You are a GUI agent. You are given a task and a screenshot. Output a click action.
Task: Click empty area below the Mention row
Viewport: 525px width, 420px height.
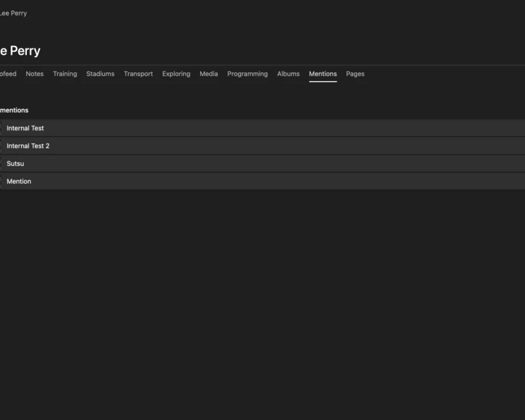[x=262, y=295]
